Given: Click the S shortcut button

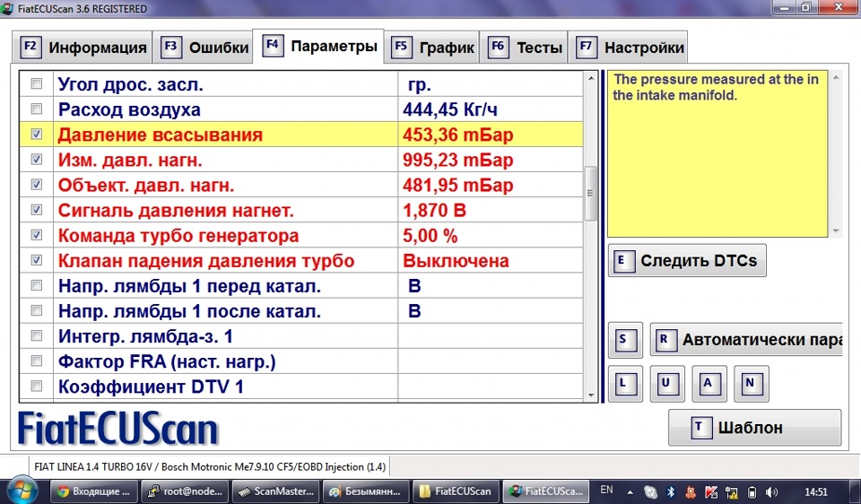Looking at the screenshot, I should (x=625, y=339).
